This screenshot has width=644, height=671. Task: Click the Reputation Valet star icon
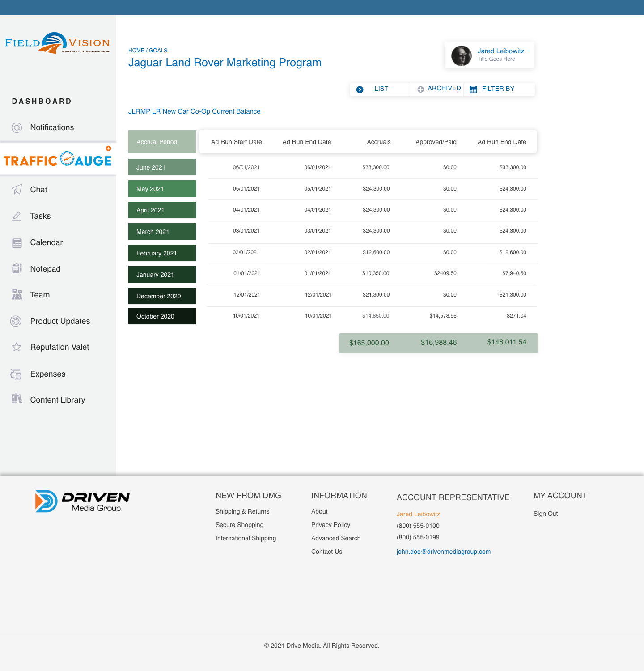17,347
